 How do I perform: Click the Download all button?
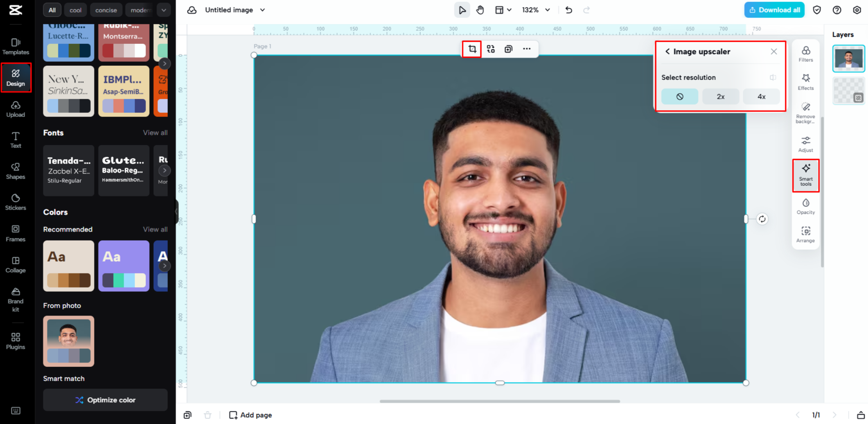tap(774, 10)
